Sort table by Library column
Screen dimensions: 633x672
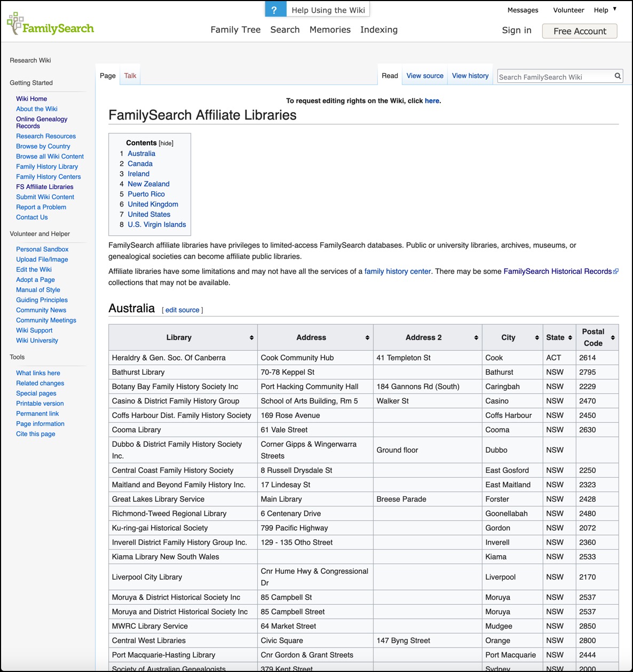[x=251, y=338]
